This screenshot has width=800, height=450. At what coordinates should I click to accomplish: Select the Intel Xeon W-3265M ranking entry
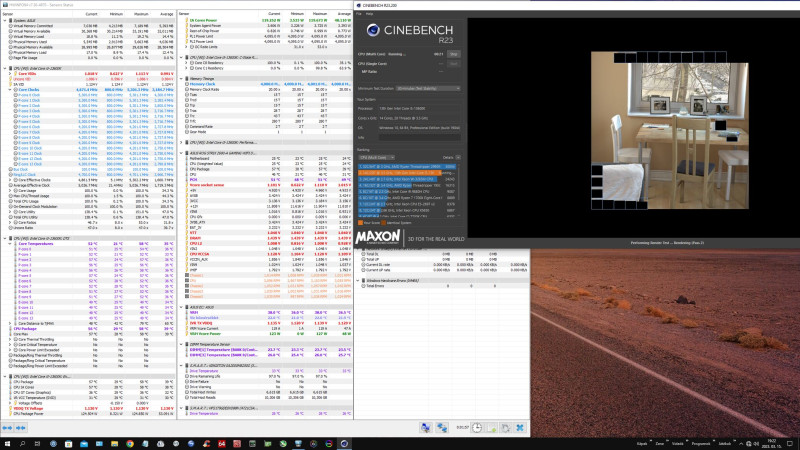(407, 179)
